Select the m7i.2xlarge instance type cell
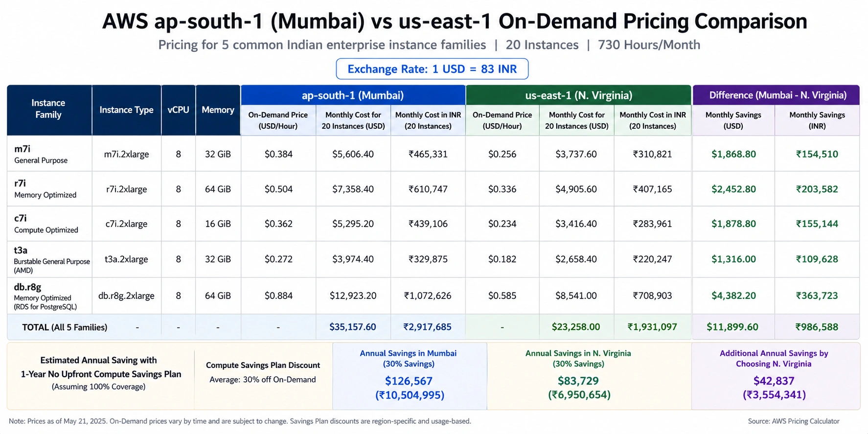This screenshot has width=868, height=434. click(x=126, y=154)
